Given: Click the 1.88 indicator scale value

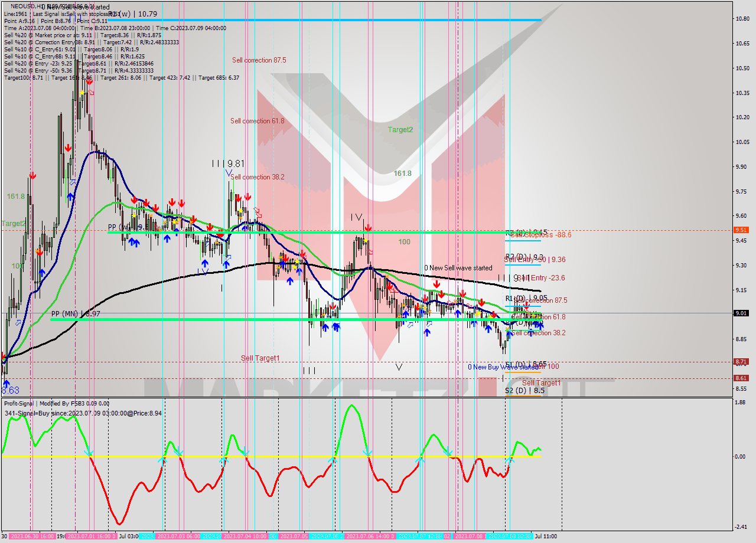Looking at the screenshot, I should tap(739, 403).
